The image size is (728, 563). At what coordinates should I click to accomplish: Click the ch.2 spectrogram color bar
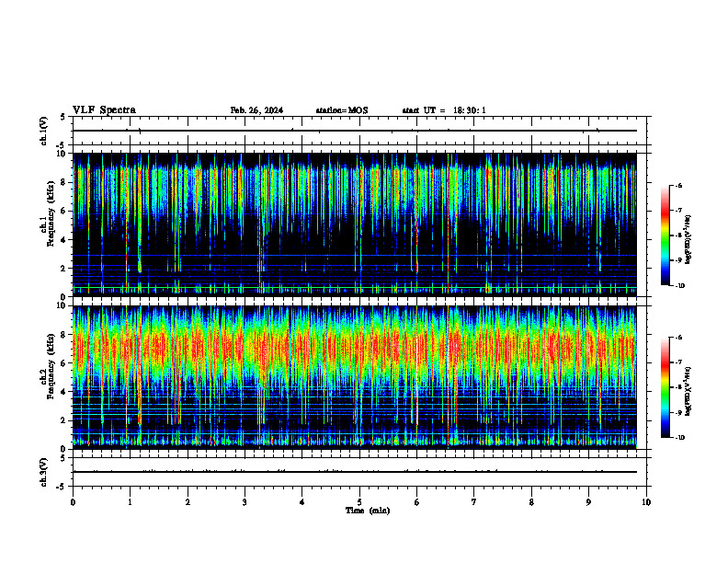(x=665, y=387)
